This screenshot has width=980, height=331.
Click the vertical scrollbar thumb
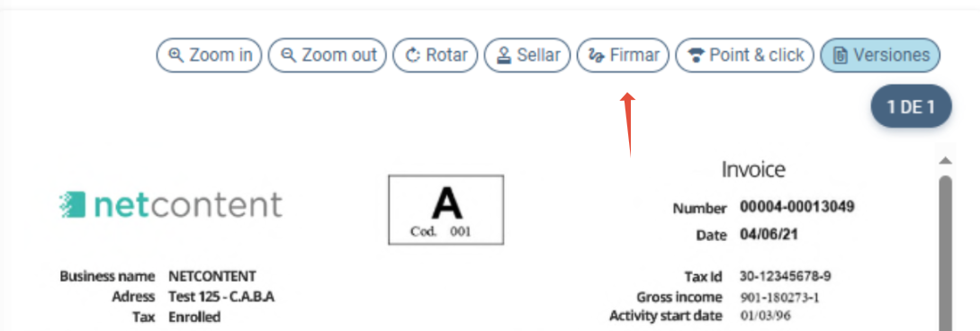pyautogui.click(x=945, y=253)
